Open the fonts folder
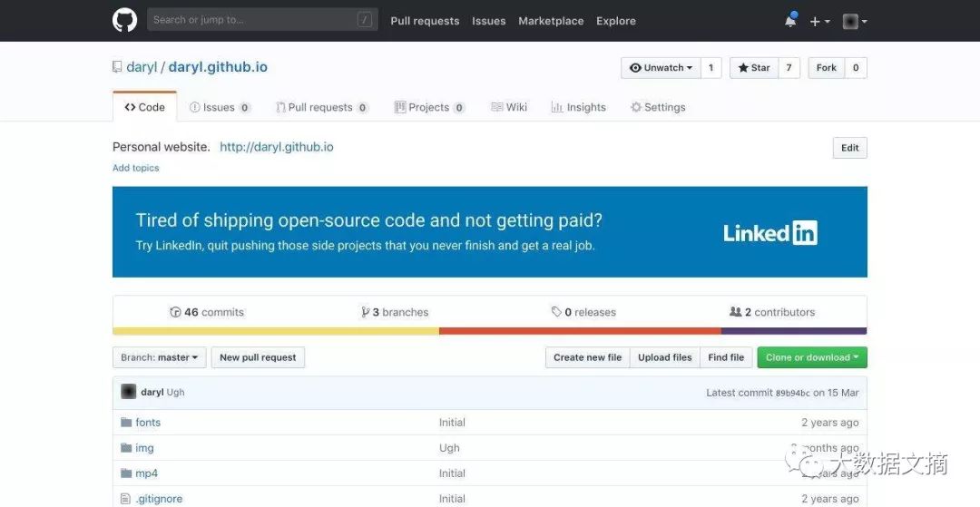980x507 pixels. point(148,423)
